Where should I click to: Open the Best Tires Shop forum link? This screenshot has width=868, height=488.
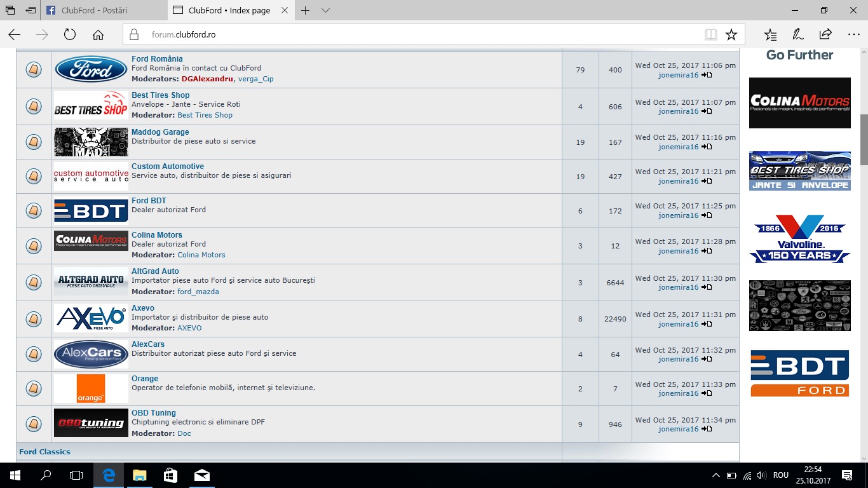(x=160, y=95)
